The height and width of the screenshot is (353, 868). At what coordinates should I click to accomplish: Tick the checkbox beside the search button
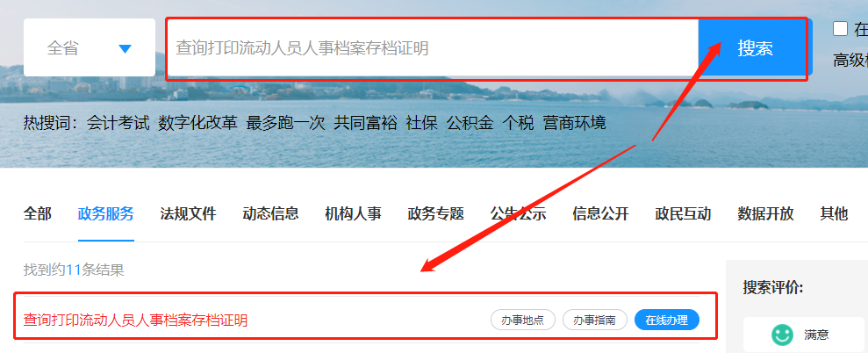[x=840, y=29]
